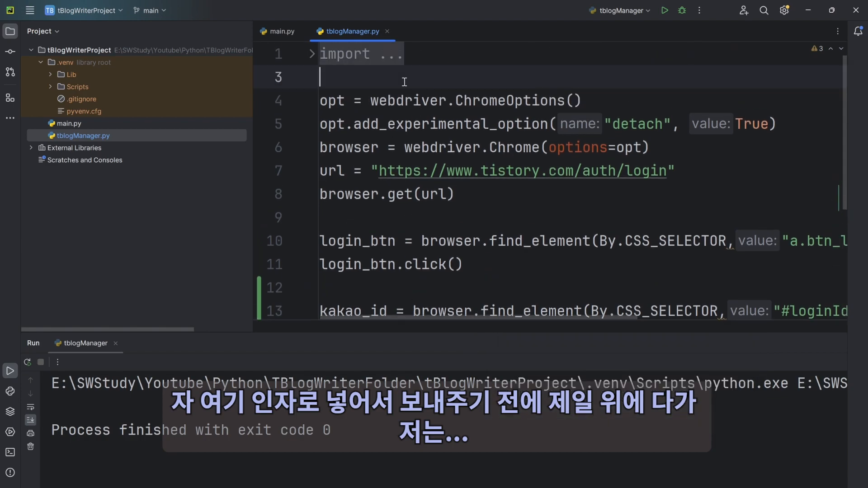Open the Pull Requests tool window
Screen dimensions: 868x488
click(x=10, y=72)
